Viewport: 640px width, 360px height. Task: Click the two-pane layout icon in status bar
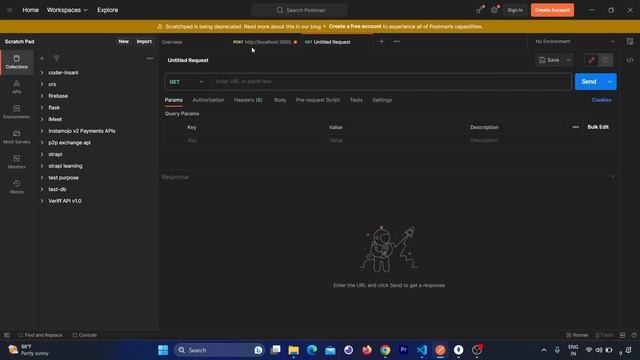pyautogui.click(x=622, y=335)
